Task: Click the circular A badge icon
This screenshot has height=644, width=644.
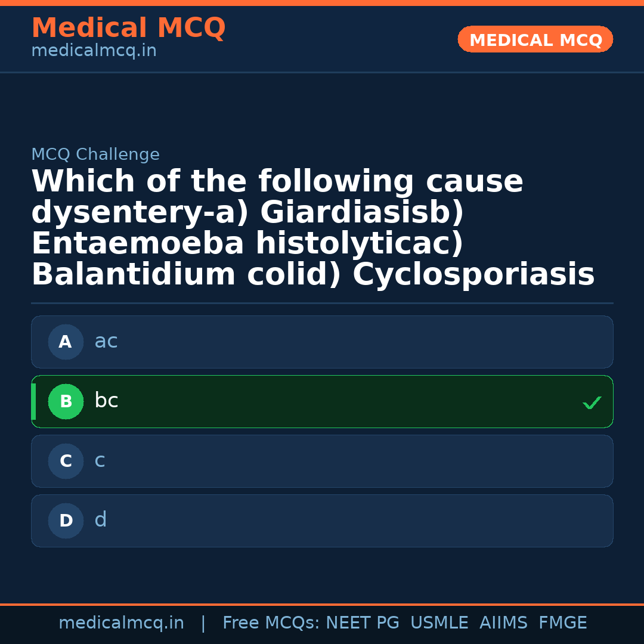Action: [66, 342]
